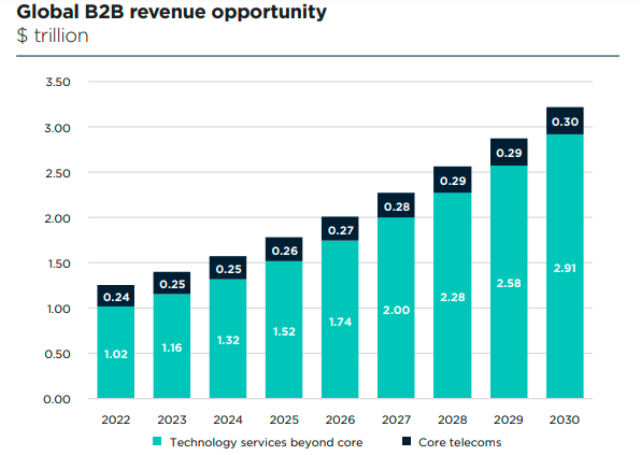Click the 1.16 value in the 2023 bar

[x=172, y=348]
